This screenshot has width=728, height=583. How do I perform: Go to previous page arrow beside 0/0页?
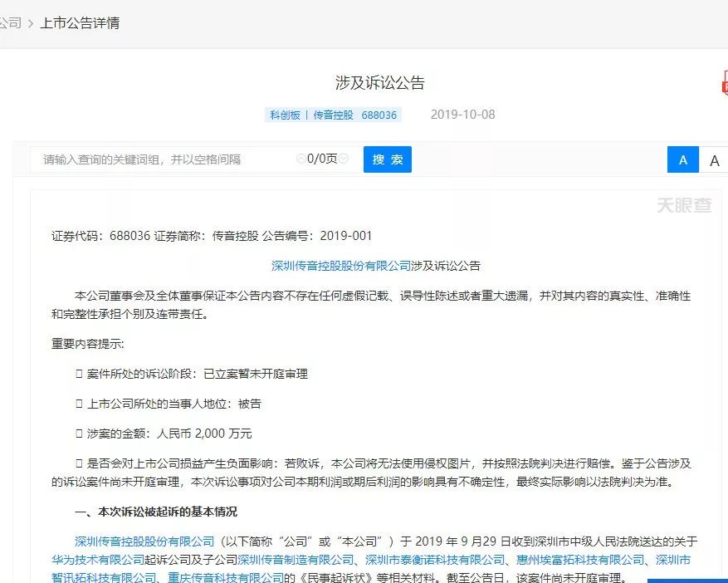[300, 159]
